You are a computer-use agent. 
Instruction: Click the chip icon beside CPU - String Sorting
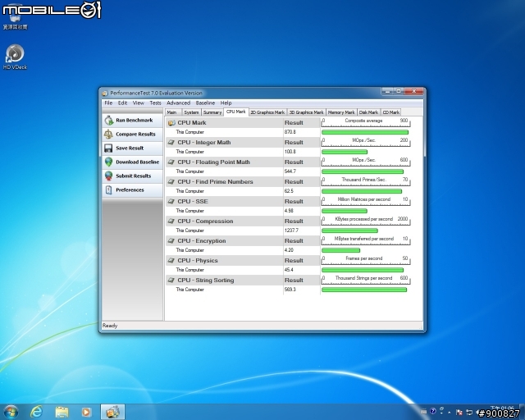pos(171,280)
